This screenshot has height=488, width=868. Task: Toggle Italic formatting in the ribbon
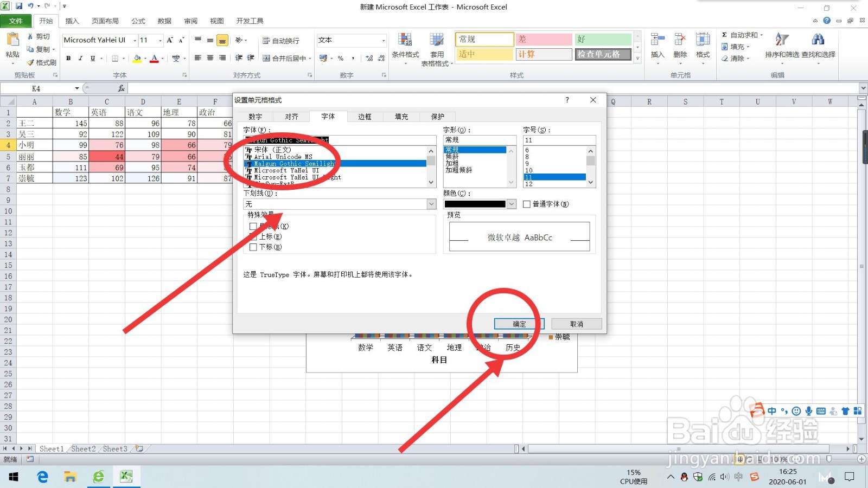(80, 58)
